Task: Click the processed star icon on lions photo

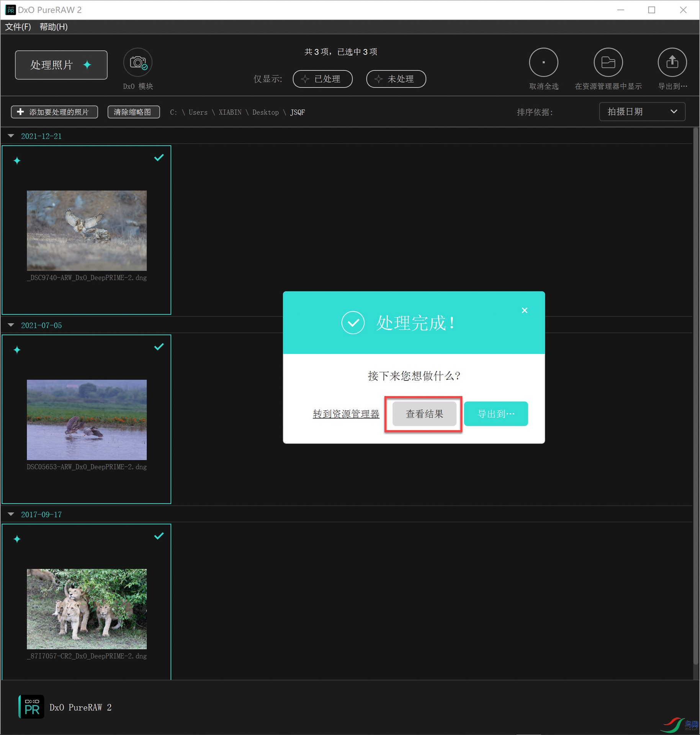Action: 17,539
